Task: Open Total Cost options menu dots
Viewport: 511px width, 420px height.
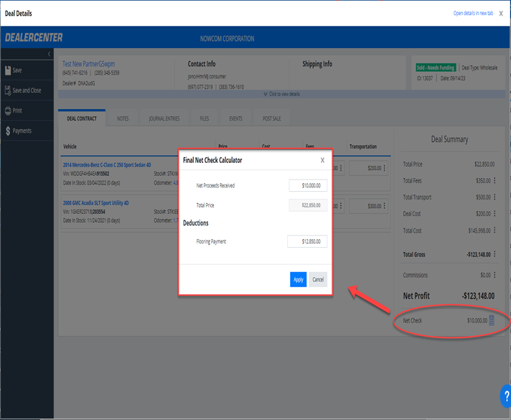Action: (494, 230)
